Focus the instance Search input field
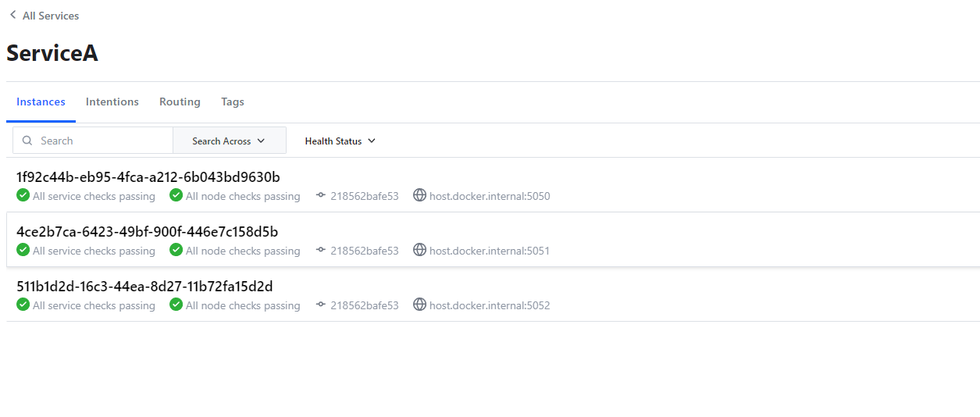Viewport: 980px width, 417px height. pos(102,141)
